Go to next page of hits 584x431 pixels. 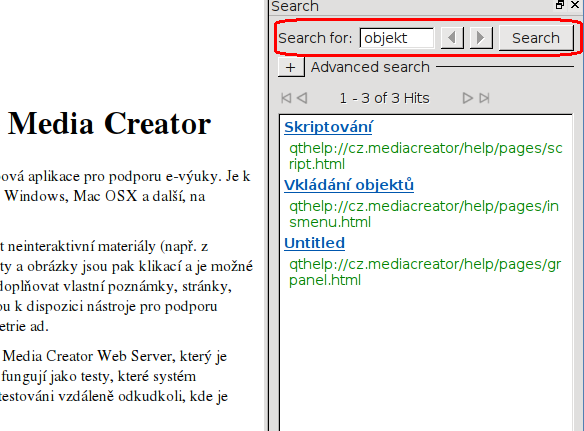(x=467, y=98)
